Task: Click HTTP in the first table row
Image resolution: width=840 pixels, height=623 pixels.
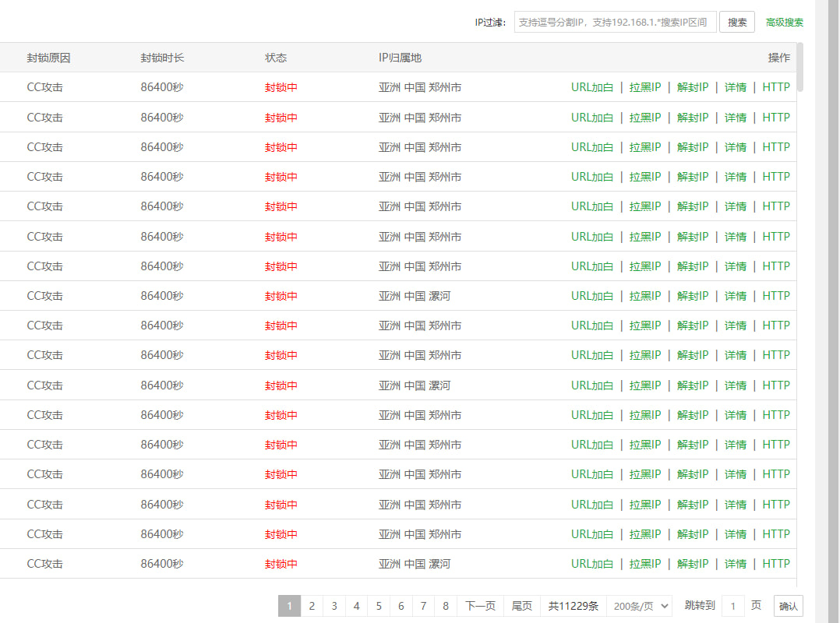Action: 775,88
